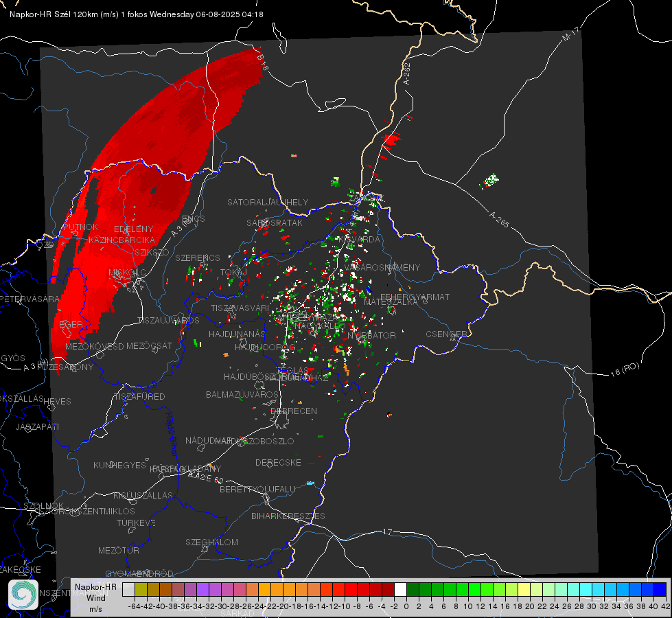Click the KAZINCBARCIKA label
Viewport: 672px width, 618px height.
pyautogui.click(x=121, y=240)
